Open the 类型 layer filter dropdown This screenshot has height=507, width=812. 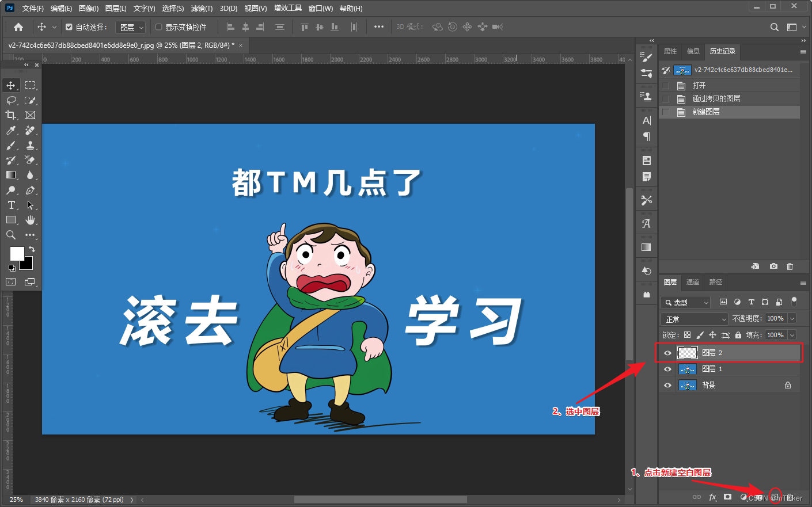[686, 302]
